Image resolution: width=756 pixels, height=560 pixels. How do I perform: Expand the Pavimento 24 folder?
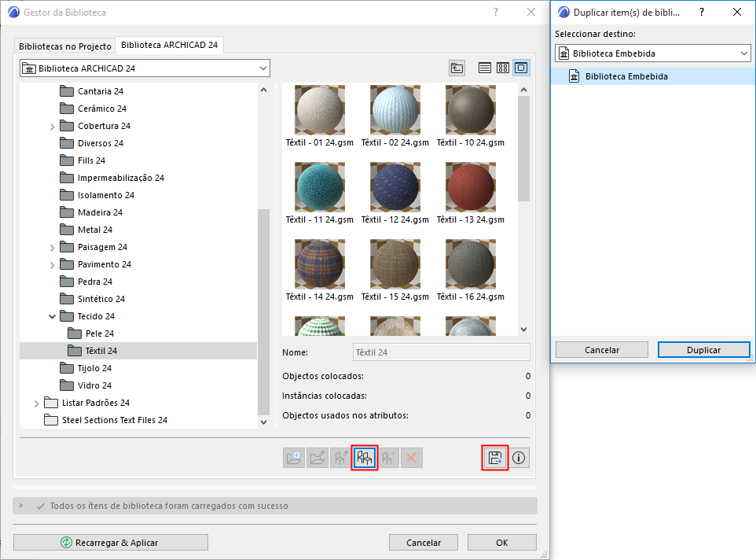52,265
